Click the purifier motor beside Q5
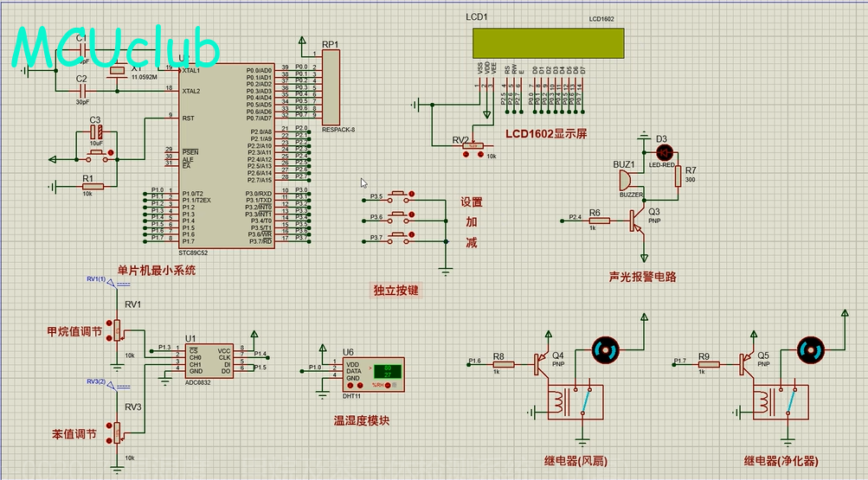The height and width of the screenshot is (480, 868). tap(811, 350)
